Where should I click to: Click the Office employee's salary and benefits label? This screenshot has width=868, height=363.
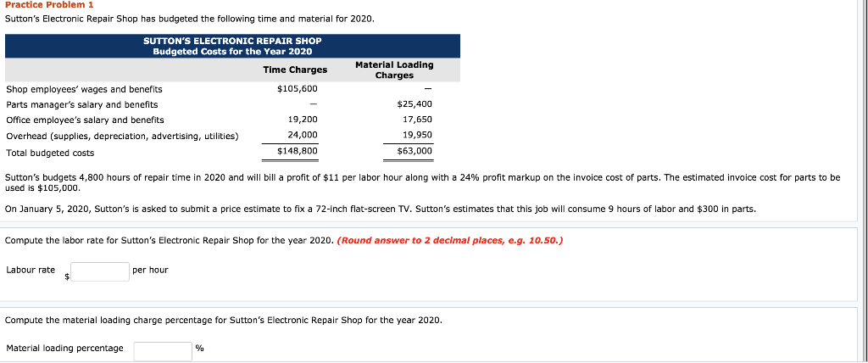pyautogui.click(x=85, y=120)
